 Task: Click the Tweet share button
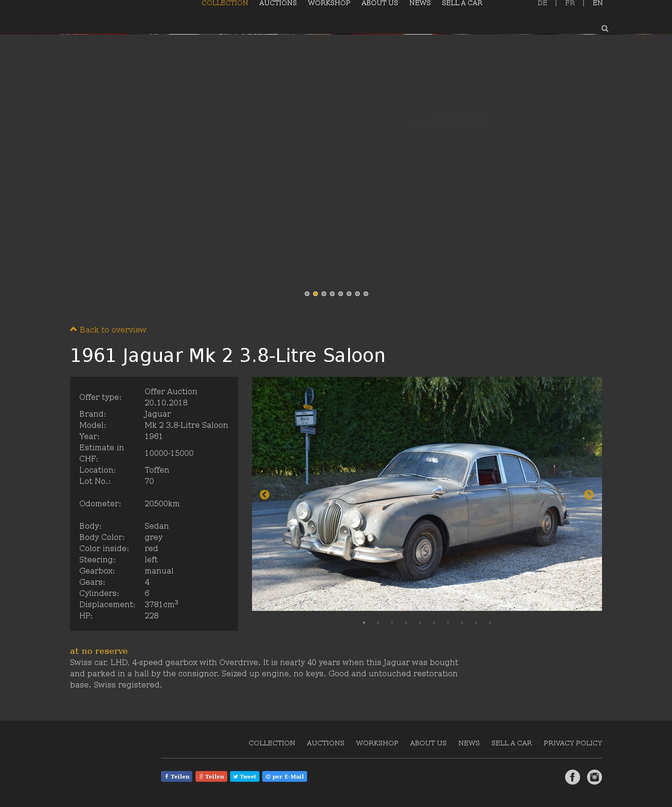pyautogui.click(x=245, y=777)
